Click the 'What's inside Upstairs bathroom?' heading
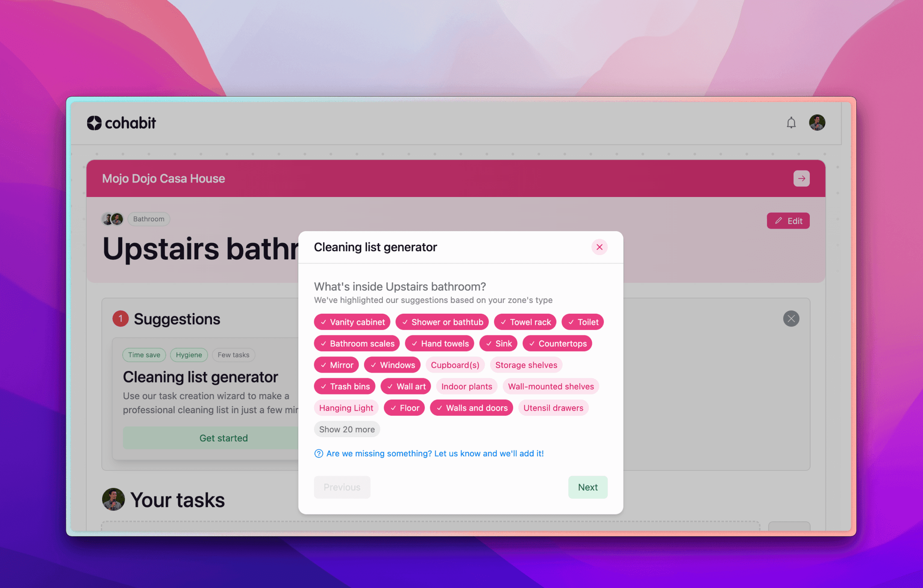Viewport: 923px width, 588px height. pyautogui.click(x=400, y=286)
